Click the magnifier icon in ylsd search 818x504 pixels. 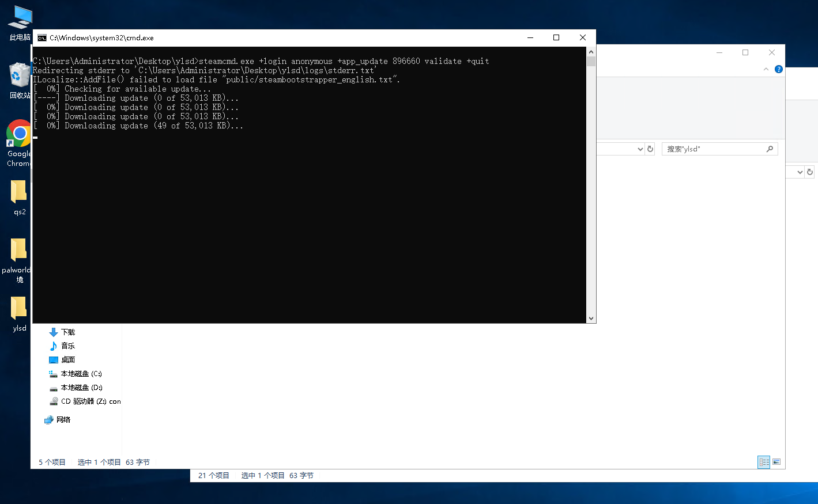pos(770,149)
